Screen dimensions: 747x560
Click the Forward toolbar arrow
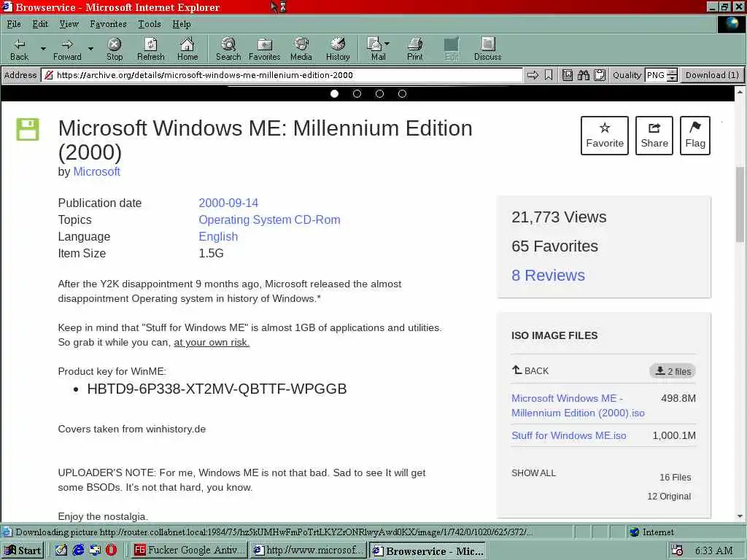tap(67, 49)
